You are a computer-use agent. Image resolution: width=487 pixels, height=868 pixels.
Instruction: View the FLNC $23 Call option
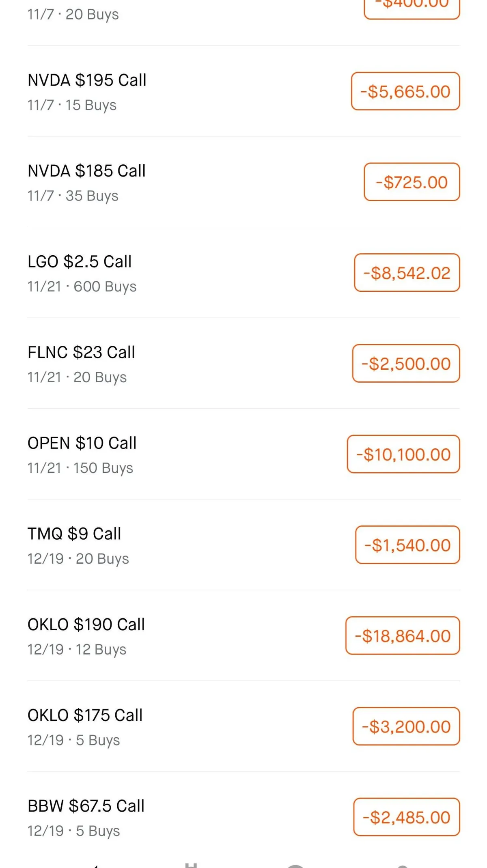(81, 364)
